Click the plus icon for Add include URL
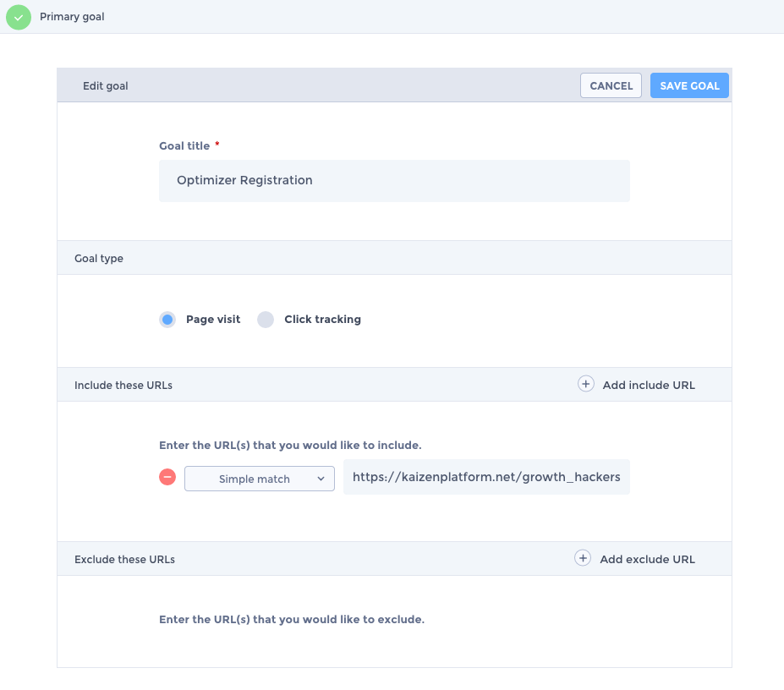 pyautogui.click(x=585, y=384)
